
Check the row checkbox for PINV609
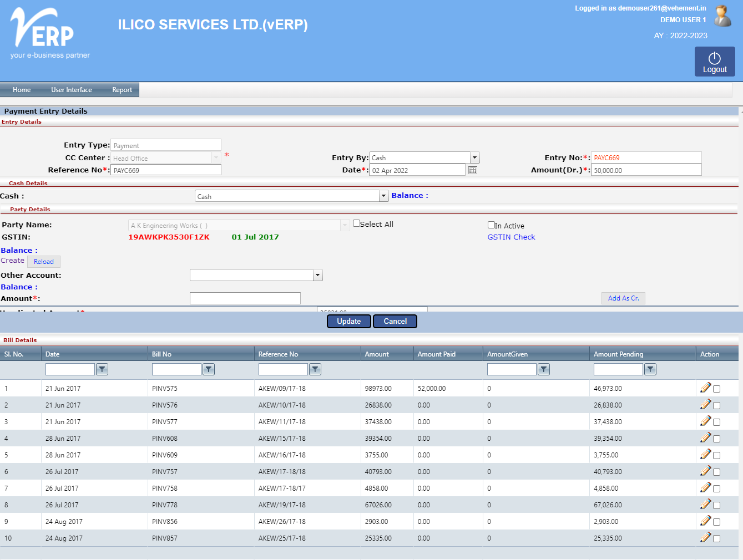[x=717, y=456]
